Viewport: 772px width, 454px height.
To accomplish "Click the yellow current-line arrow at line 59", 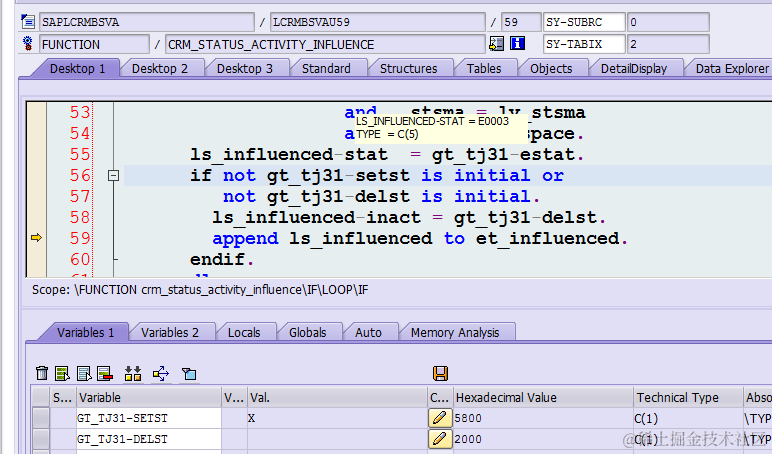I will (x=36, y=238).
